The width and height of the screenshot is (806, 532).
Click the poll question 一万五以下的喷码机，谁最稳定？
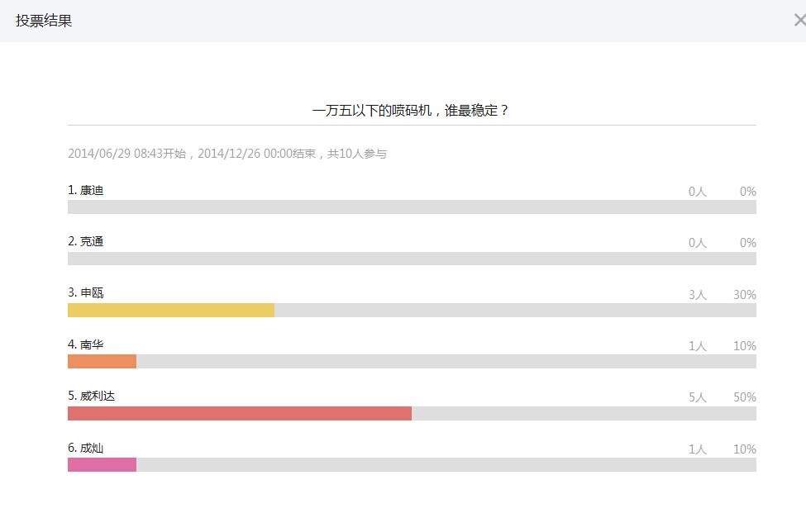tap(411, 111)
